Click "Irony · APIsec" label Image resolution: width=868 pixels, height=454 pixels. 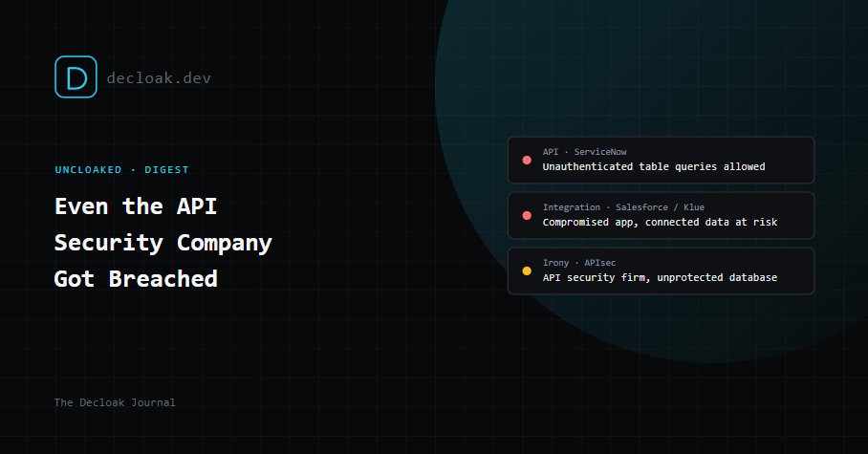(579, 263)
